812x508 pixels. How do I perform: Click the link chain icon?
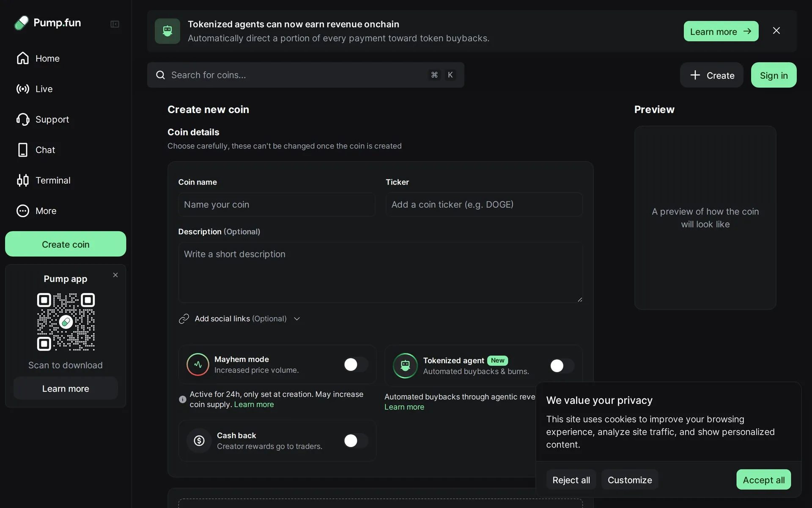pos(184,319)
